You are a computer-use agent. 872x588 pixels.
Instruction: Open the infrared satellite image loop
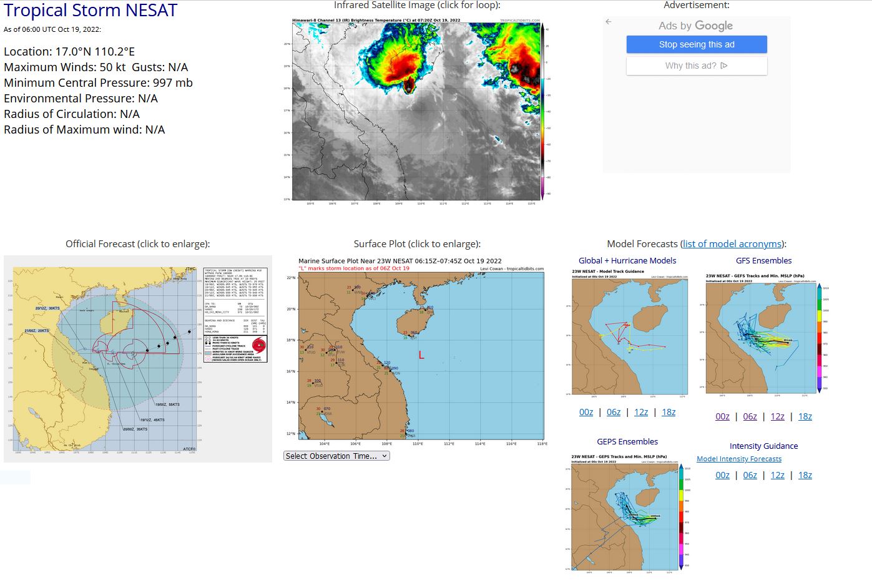417,109
